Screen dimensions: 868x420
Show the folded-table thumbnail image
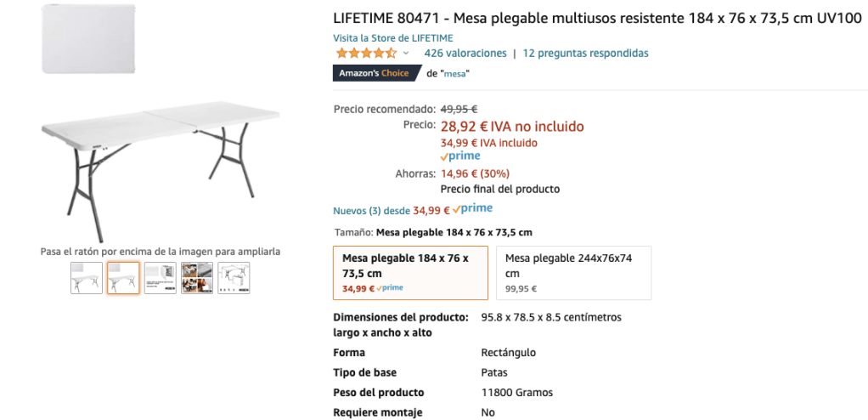160,278
